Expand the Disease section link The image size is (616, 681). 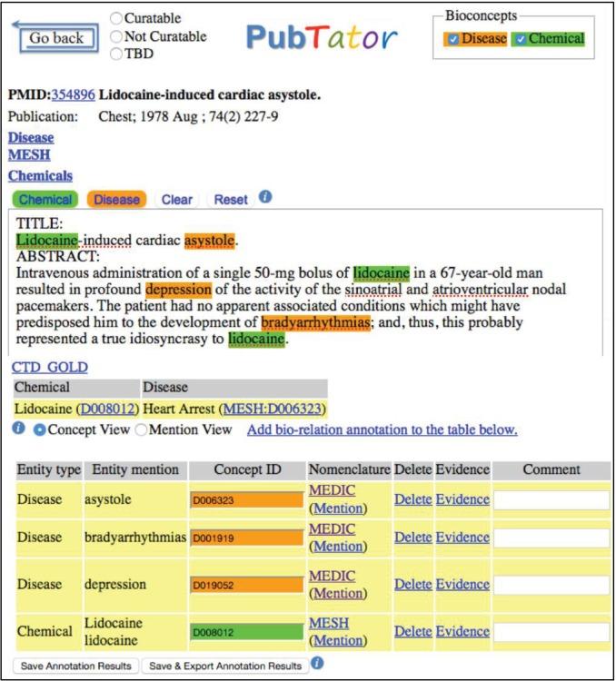[x=31, y=137]
